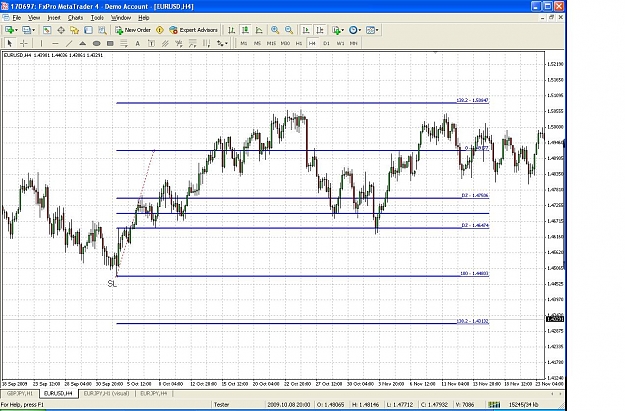The image size is (625, 411).
Task: Toggle Chart Shift
Action: tap(320, 30)
